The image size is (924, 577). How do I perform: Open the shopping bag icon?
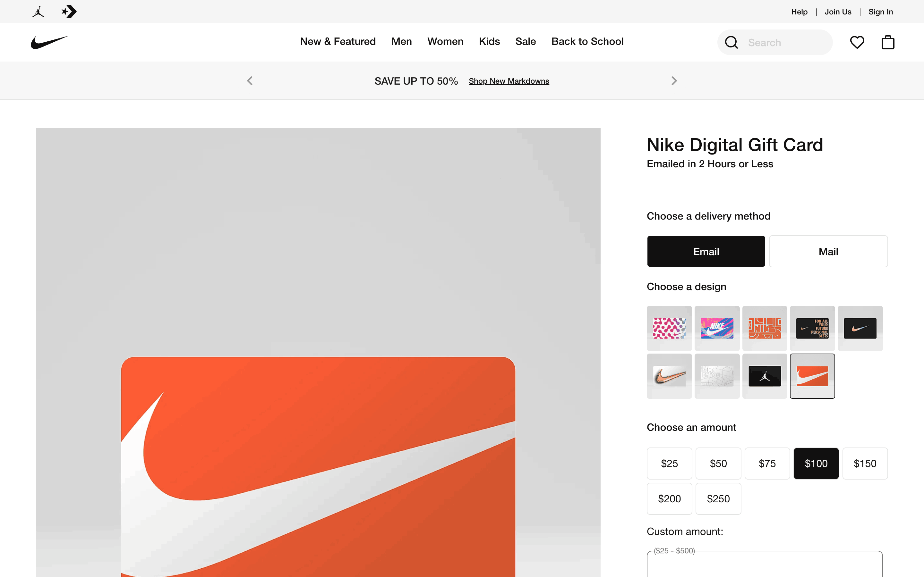(x=888, y=42)
